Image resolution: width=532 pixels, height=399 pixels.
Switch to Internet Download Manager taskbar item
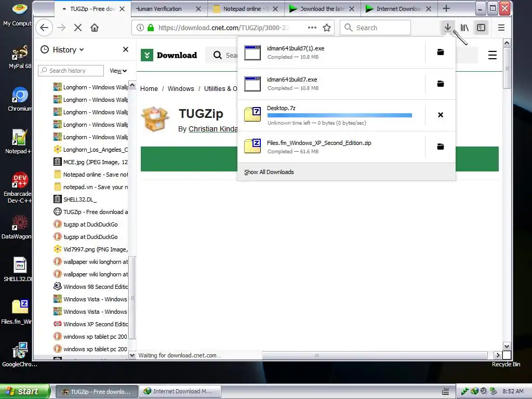[180, 392]
